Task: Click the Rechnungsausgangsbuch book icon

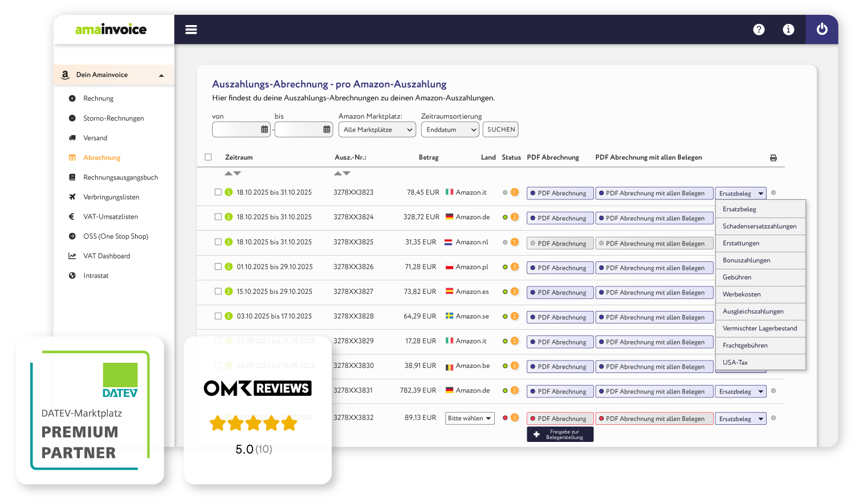Action: tap(72, 177)
